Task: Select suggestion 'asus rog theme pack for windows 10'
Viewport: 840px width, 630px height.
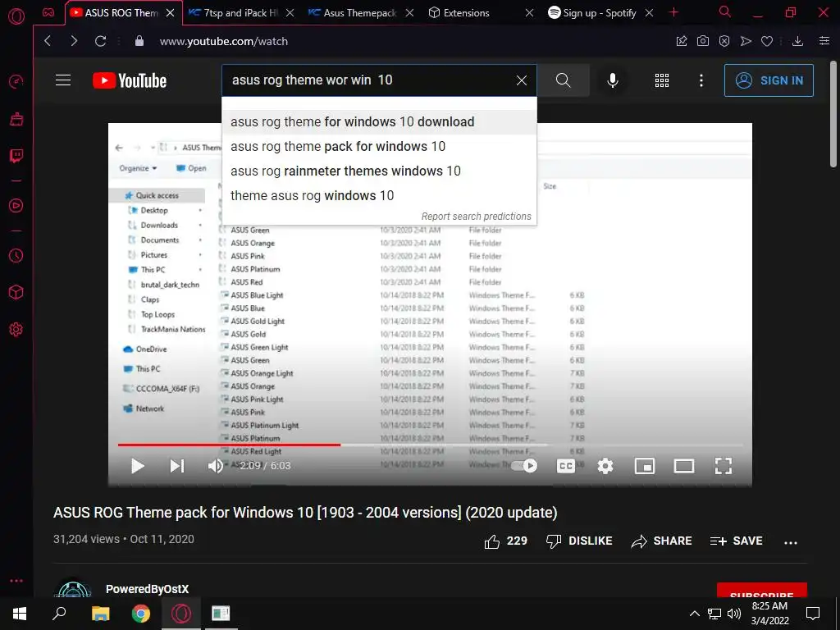Action: pos(379,146)
